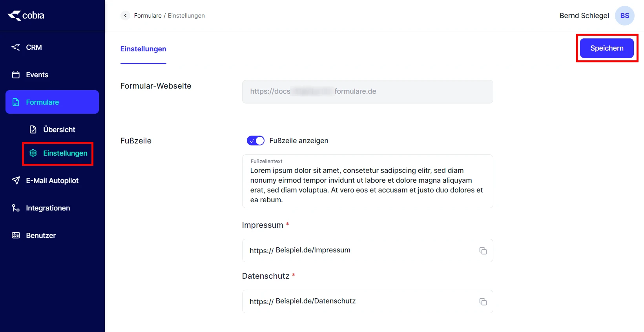Click the Formulare document icon
The height and width of the screenshot is (332, 644).
click(x=16, y=102)
